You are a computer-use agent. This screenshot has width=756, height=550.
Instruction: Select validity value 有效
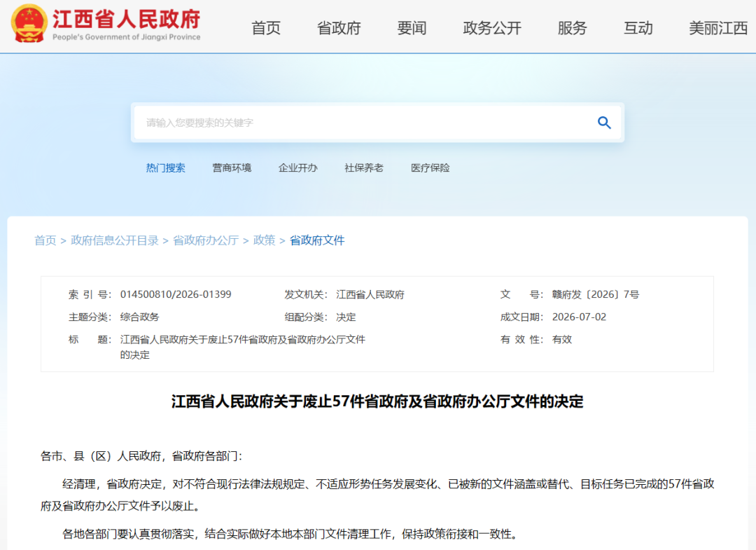coord(561,339)
